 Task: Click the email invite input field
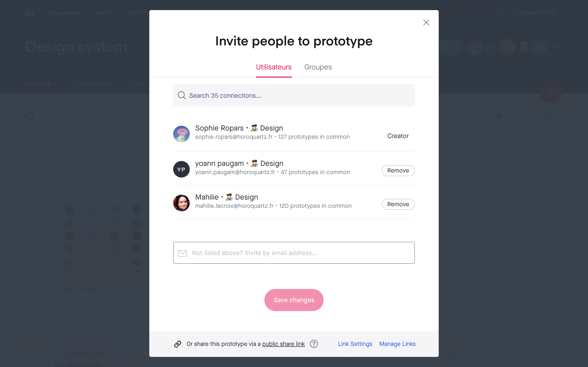pos(294,253)
